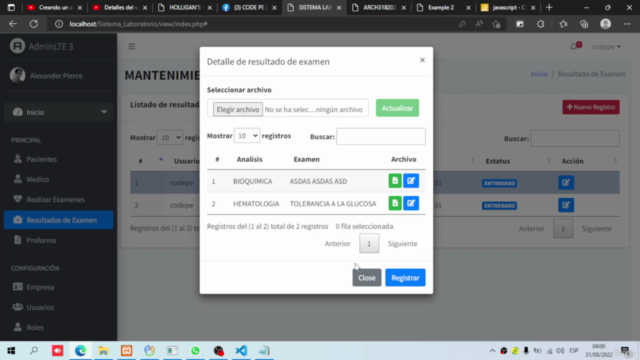Viewport: 640px width, 360px height.
Task: Open browser profile avatar icon
Action: (x=605, y=24)
